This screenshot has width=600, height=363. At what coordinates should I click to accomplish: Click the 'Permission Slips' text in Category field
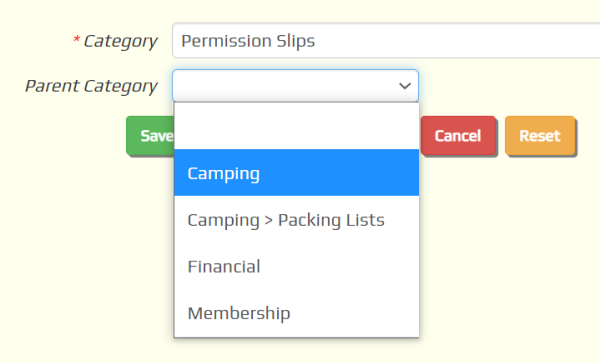(248, 41)
